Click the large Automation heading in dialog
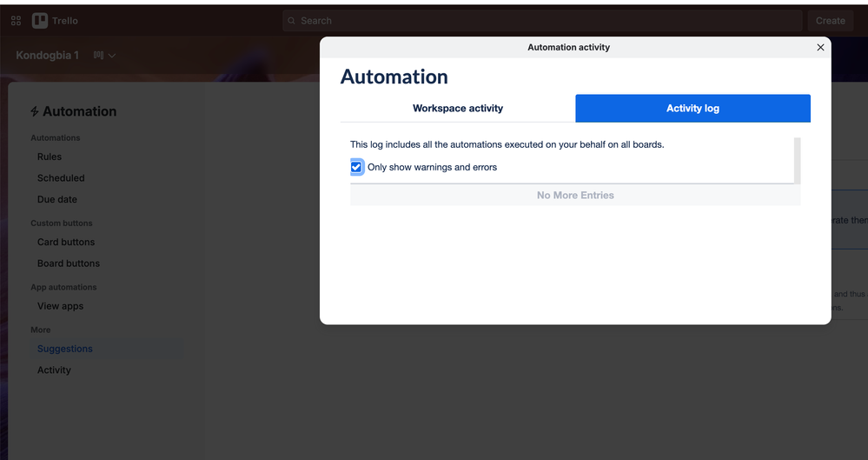Image resolution: width=868 pixels, height=460 pixels. (x=394, y=77)
